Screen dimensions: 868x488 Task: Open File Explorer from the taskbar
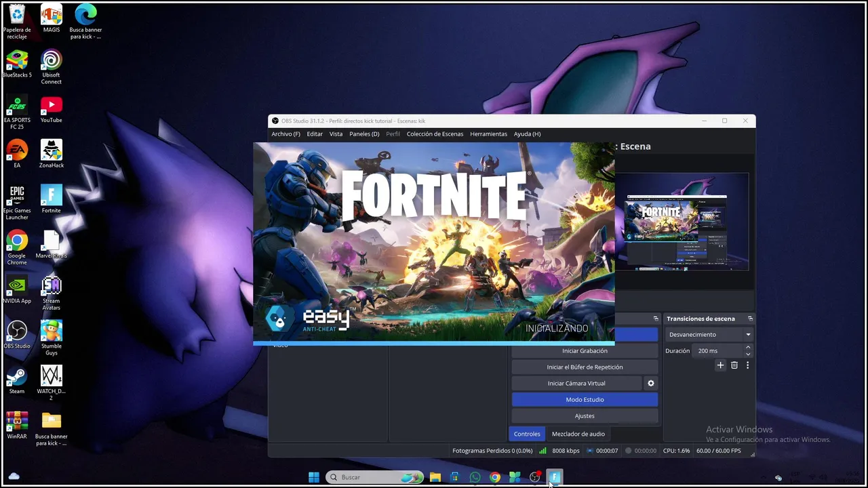(435, 477)
